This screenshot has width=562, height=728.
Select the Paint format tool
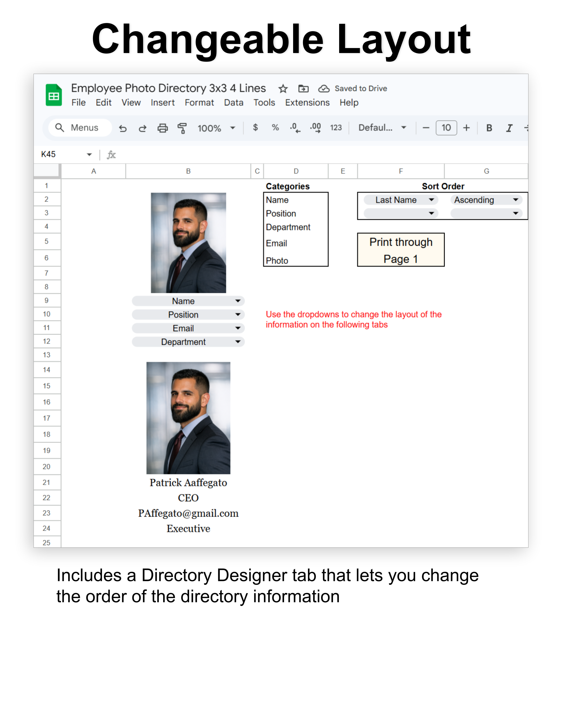(x=182, y=128)
